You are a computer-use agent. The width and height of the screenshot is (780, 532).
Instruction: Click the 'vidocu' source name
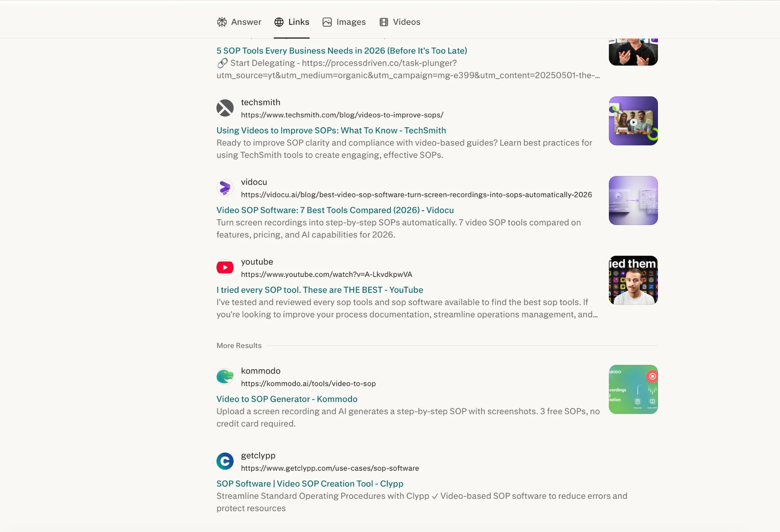coord(254,182)
